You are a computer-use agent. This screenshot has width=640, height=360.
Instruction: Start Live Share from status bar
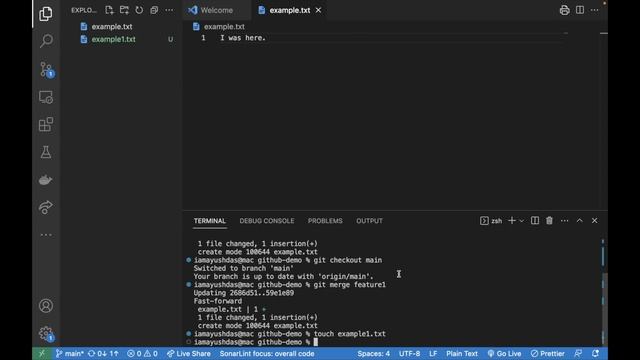[189, 353]
